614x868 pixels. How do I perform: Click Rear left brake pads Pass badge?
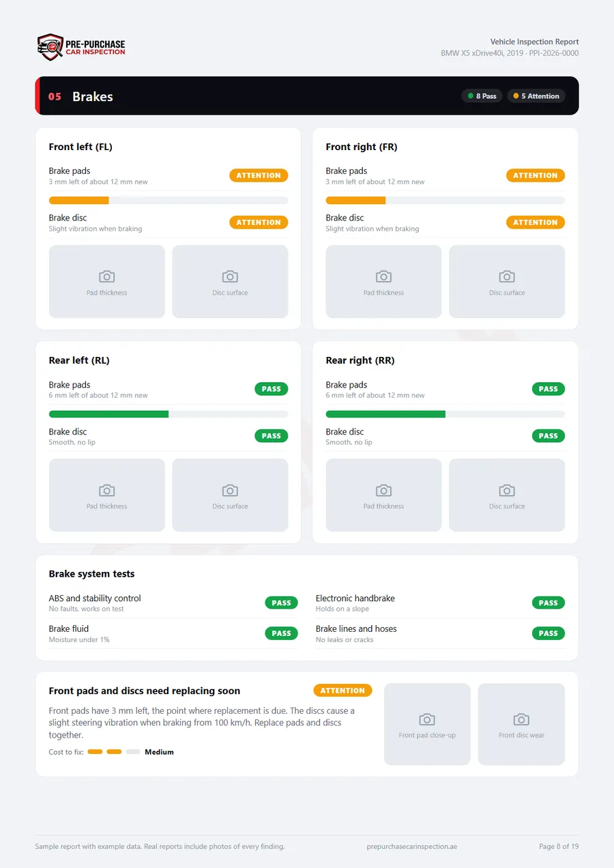[272, 389]
